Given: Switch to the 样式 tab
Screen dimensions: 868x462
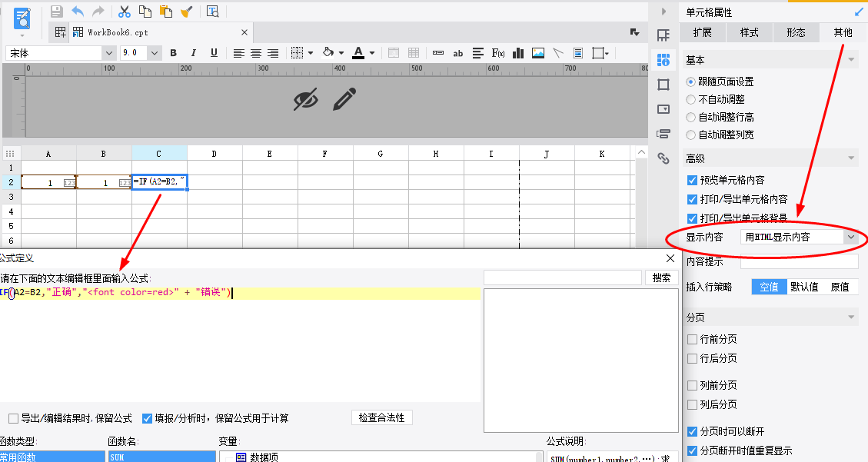Looking at the screenshot, I should point(749,32).
